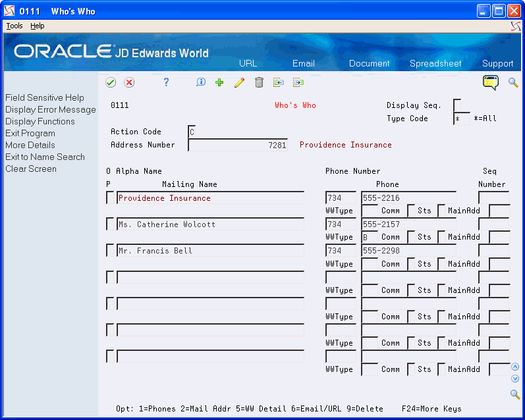Click WWType field containing B
Screen dimensions: 525x420
click(x=370, y=237)
